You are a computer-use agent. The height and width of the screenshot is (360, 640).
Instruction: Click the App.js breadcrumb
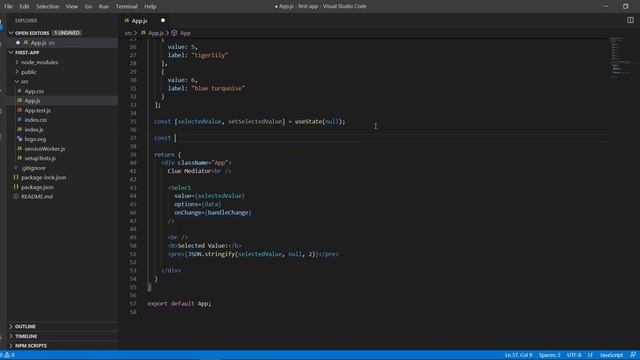tap(156, 33)
